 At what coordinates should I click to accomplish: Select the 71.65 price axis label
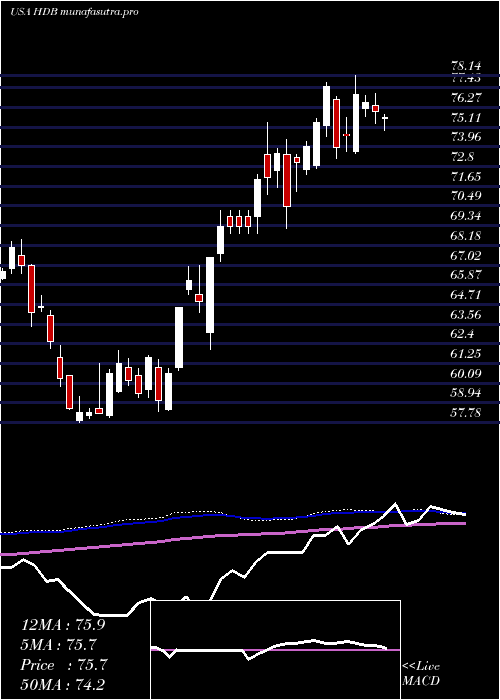point(467,177)
